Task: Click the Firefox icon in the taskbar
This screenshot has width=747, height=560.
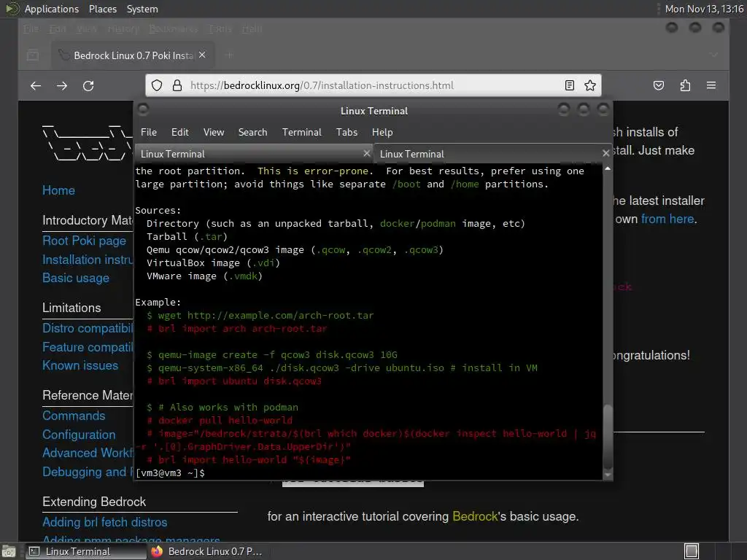Action: point(157,551)
